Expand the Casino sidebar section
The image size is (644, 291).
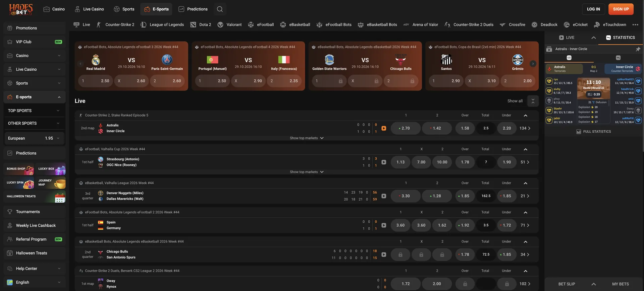click(x=35, y=56)
